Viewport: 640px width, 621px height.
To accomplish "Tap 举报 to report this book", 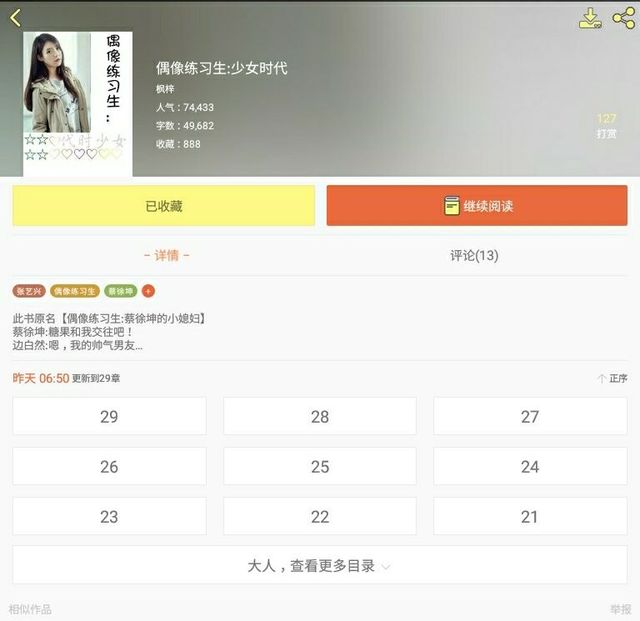I will pyautogui.click(x=621, y=610).
